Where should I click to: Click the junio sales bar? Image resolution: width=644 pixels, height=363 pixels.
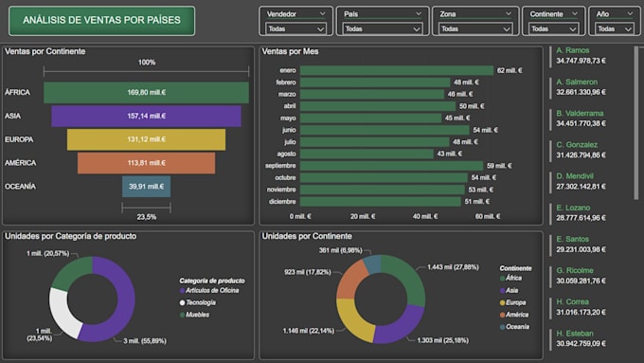tap(385, 130)
